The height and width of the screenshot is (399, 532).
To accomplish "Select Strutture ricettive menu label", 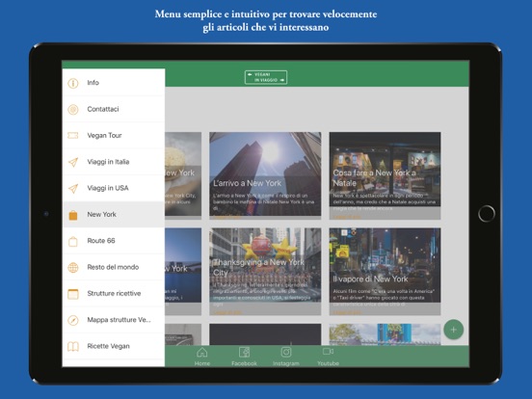I will tap(114, 294).
